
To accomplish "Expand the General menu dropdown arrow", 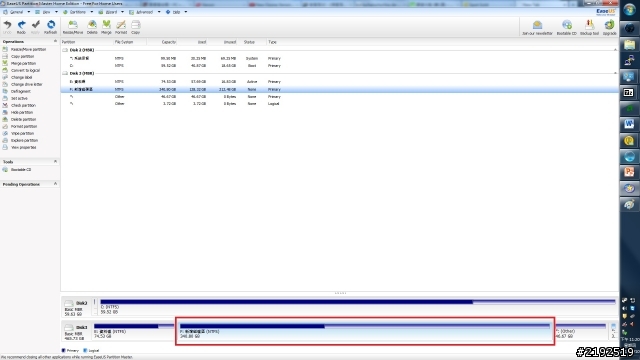I will [x=29, y=12].
